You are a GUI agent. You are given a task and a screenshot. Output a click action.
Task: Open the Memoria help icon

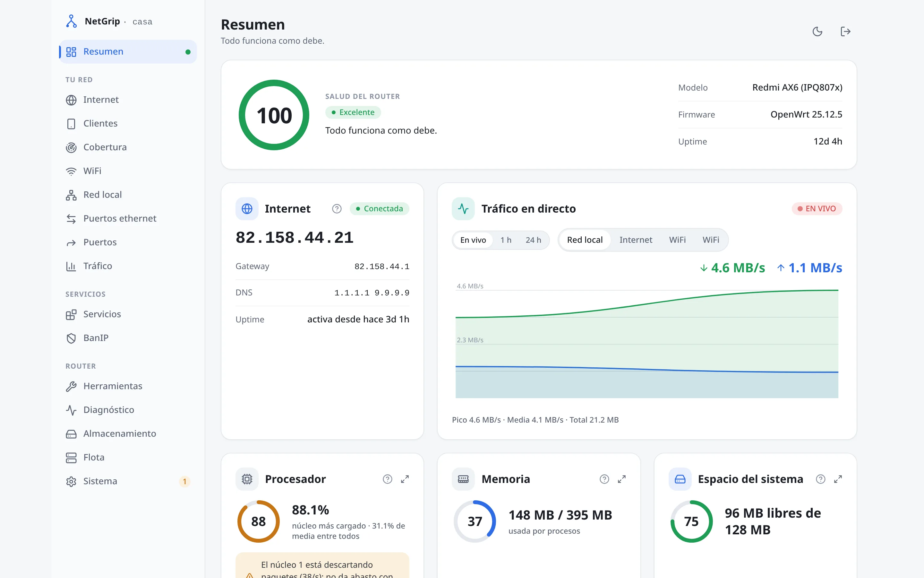click(x=604, y=479)
